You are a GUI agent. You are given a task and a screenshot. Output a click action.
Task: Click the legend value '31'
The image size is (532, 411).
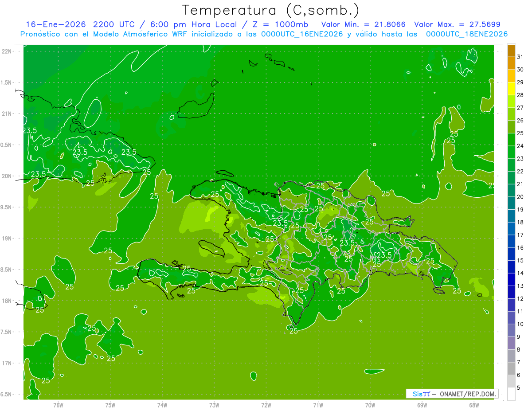tap(520, 57)
